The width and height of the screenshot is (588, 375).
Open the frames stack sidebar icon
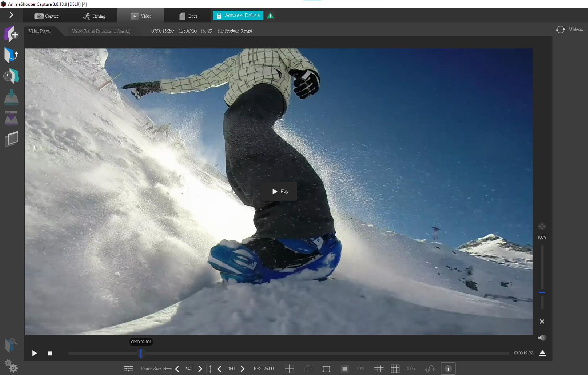coord(12,139)
